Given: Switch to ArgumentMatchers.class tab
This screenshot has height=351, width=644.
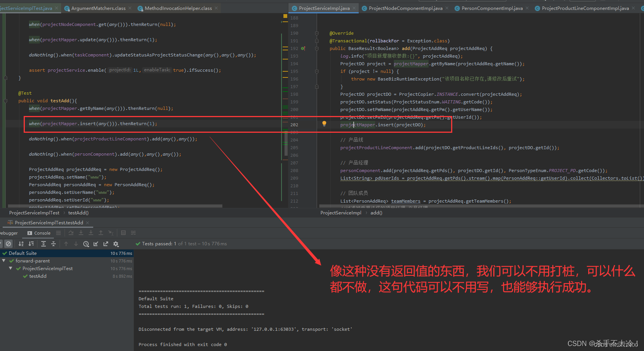Looking at the screenshot, I should 98,8.
